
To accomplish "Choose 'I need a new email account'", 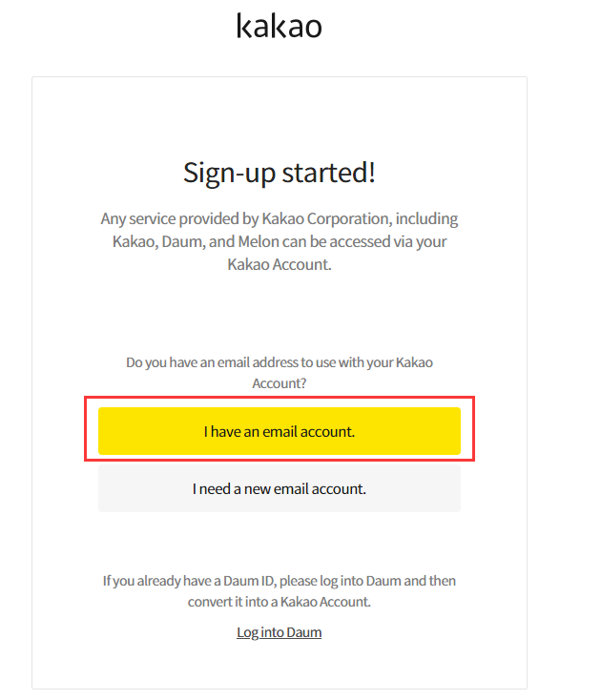I will point(280,488).
